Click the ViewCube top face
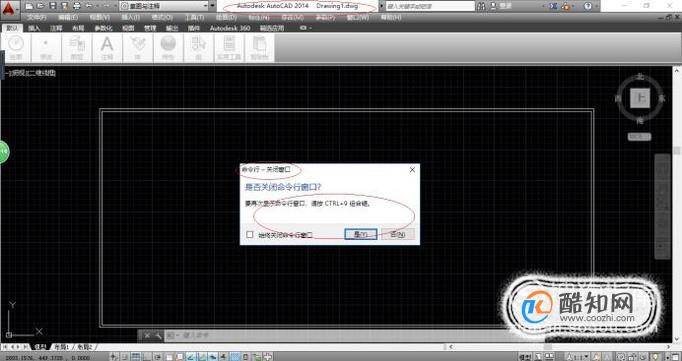This screenshot has width=682, height=361. coord(640,98)
